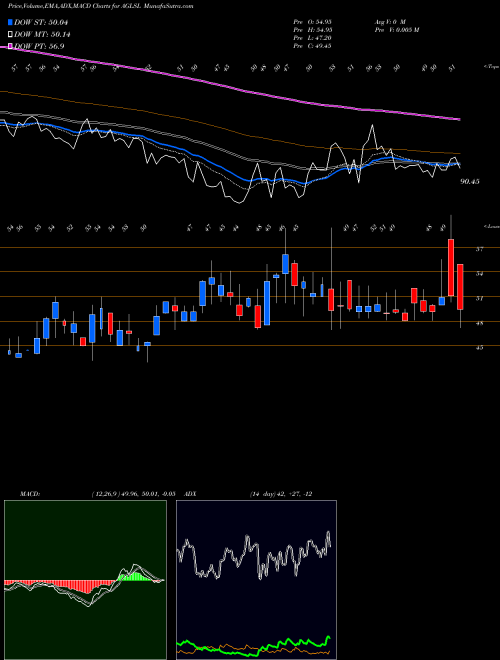The height and width of the screenshot is (660, 500).
Task: Open the green MACD histogram chart panel
Action: 85,580
